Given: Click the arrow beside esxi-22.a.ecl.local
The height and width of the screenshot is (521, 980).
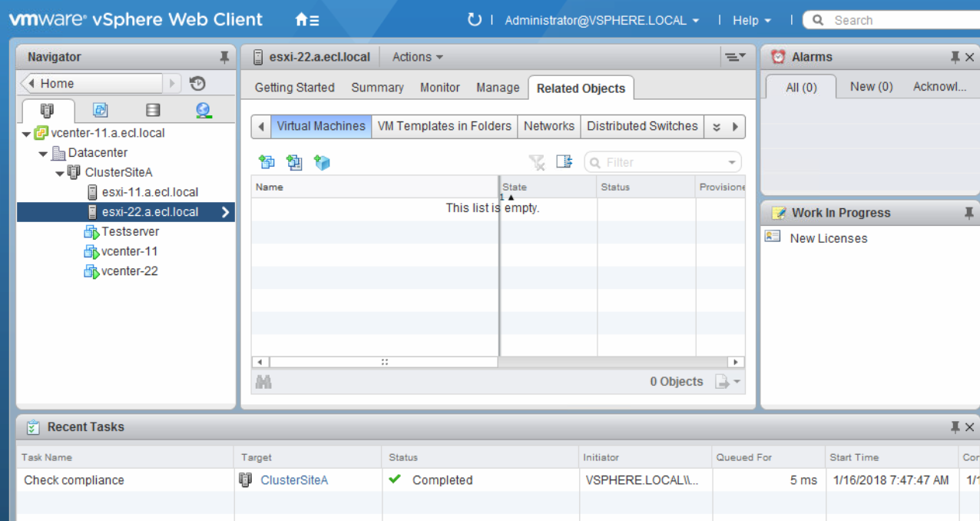Looking at the screenshot, I should [225, 212].
